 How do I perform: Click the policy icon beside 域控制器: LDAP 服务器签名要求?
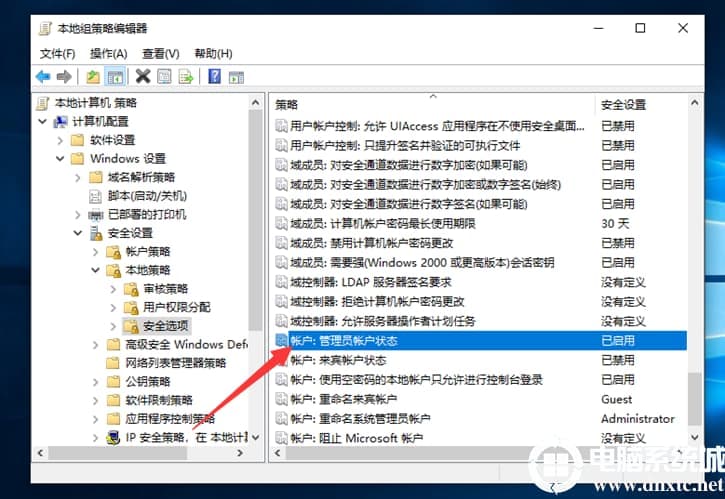pyautogui.click(x=281, y=282)
